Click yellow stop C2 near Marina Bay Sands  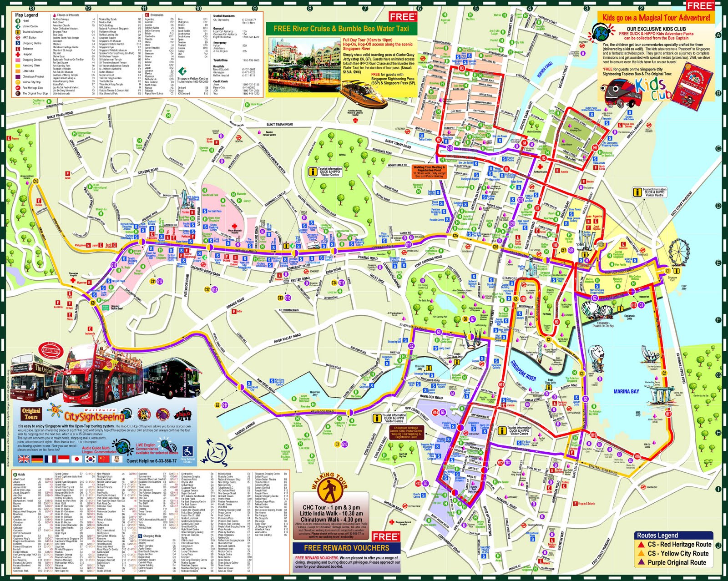pos(664,373)
